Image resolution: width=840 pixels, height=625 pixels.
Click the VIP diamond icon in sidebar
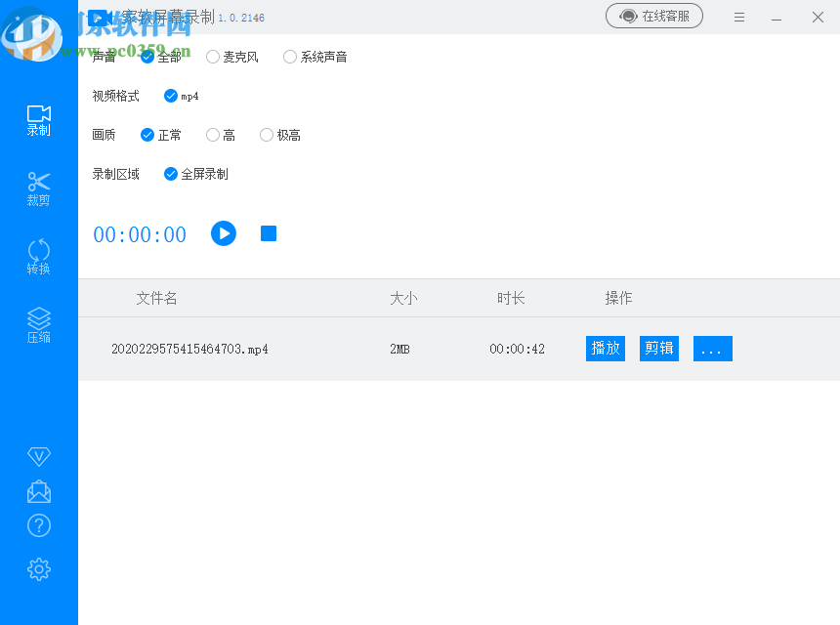[x=38, y=456]
